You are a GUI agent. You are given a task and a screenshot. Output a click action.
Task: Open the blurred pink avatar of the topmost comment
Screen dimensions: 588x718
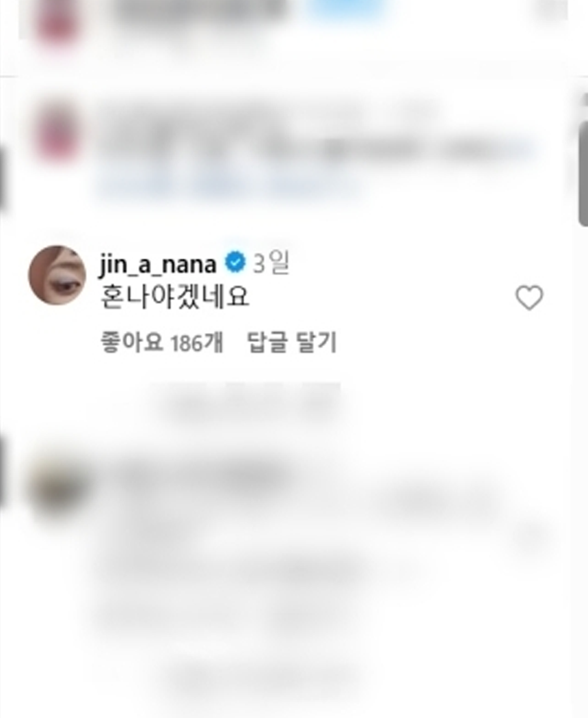click(x=57, y=22)
